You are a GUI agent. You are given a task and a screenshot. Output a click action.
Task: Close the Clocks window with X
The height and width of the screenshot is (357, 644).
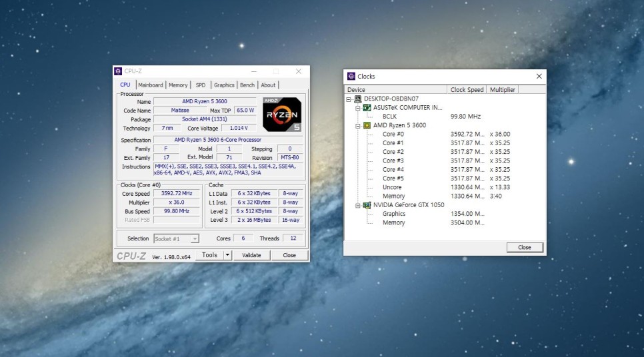point(539,77)
